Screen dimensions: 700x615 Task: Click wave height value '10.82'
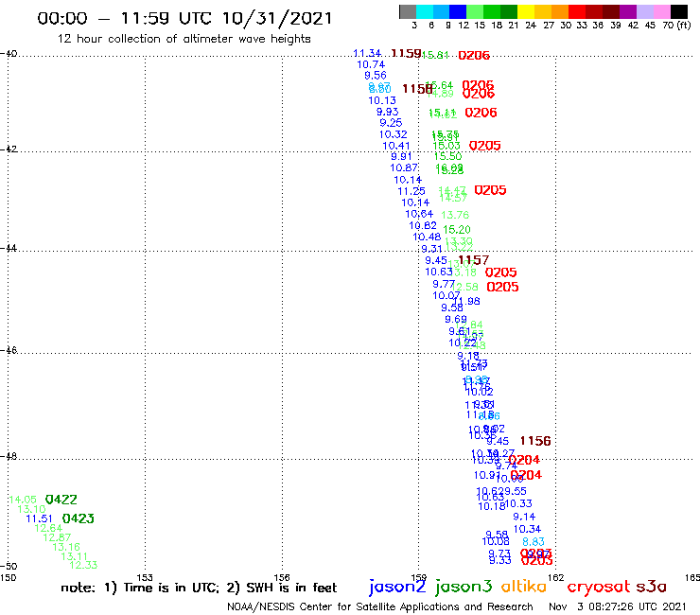[x=423, y=225]
